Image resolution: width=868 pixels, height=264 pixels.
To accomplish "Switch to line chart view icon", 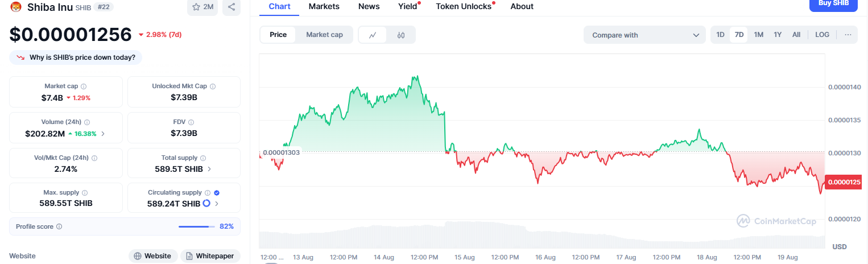I will click(x=373, y=35).
